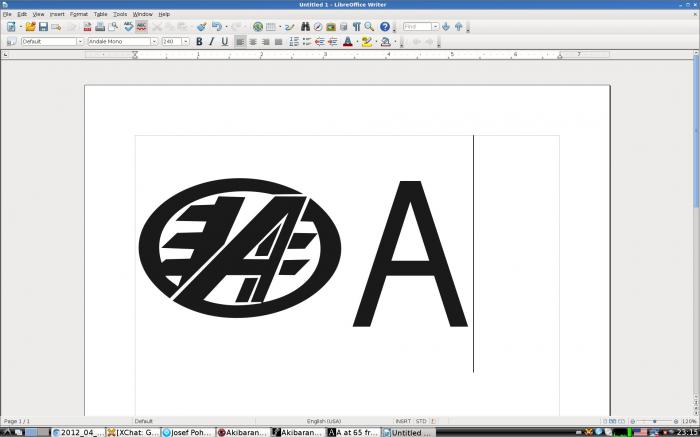
Task: Expand the paragraph style Default dropdown
Action: tap(80, 42)
